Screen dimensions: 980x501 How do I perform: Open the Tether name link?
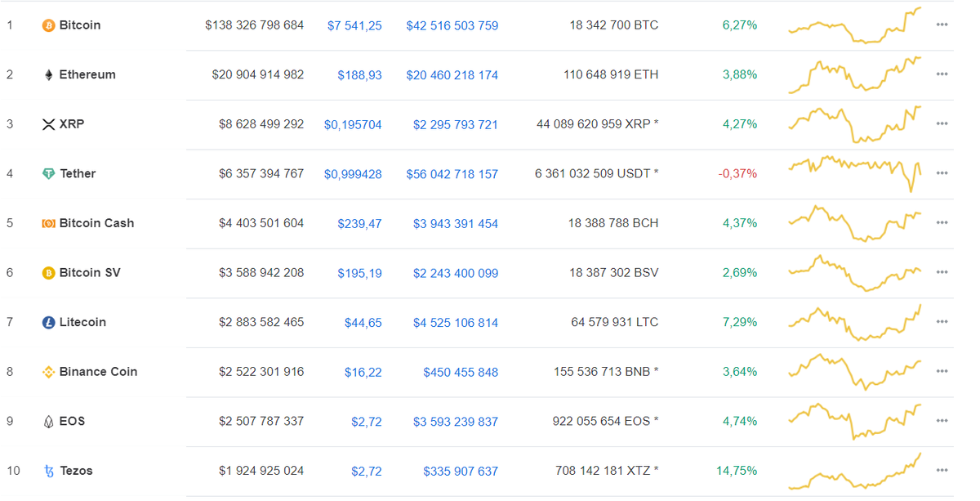[x=78, y=173]
